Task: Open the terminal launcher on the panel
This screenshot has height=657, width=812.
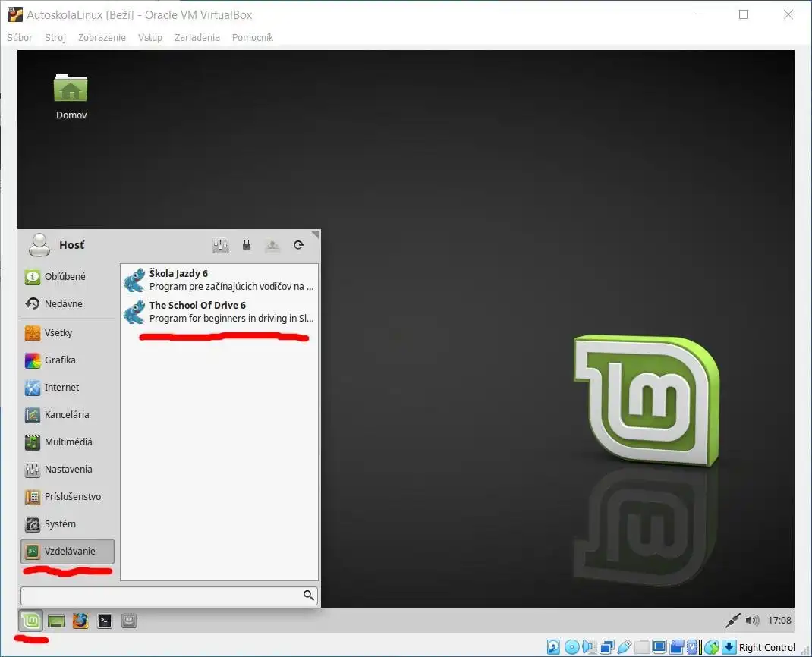Action: pyautogui.click(x=105, y=621)
